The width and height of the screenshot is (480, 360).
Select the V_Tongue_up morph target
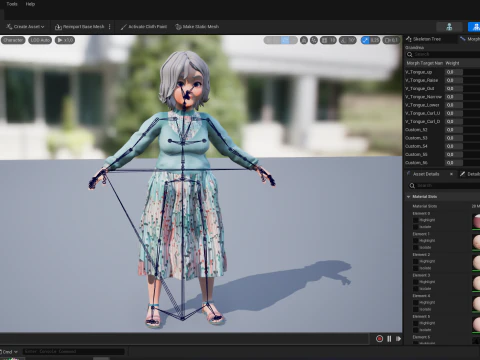pos(419,72)
